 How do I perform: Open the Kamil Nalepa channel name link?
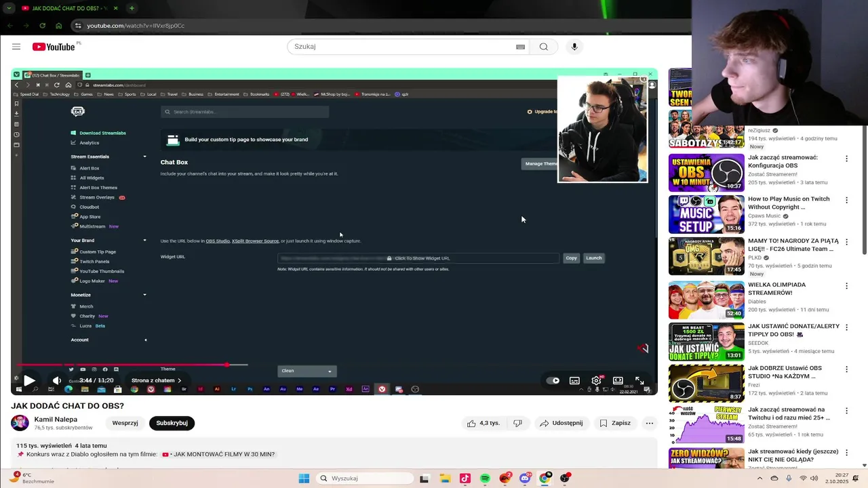tap(56, 420)
